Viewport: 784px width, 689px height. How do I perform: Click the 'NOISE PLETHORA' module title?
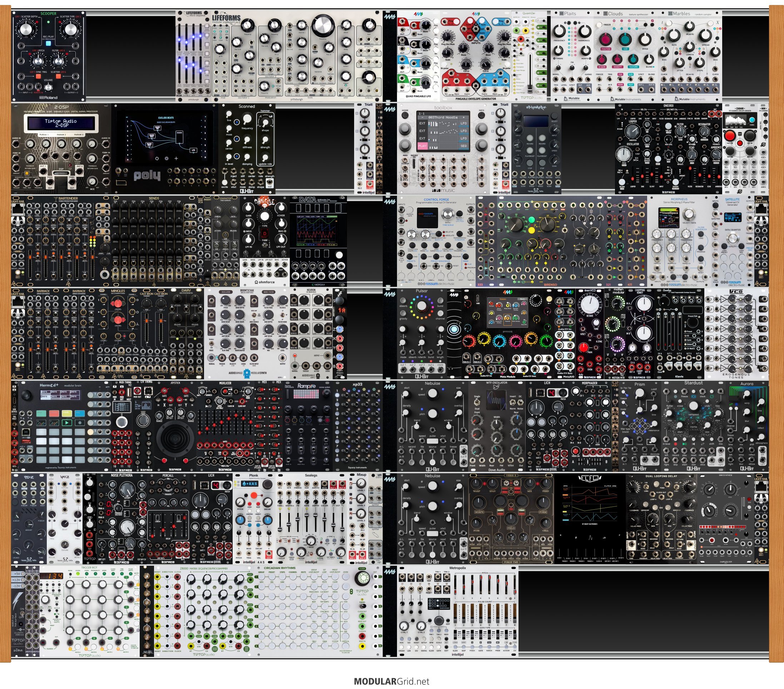121,475
